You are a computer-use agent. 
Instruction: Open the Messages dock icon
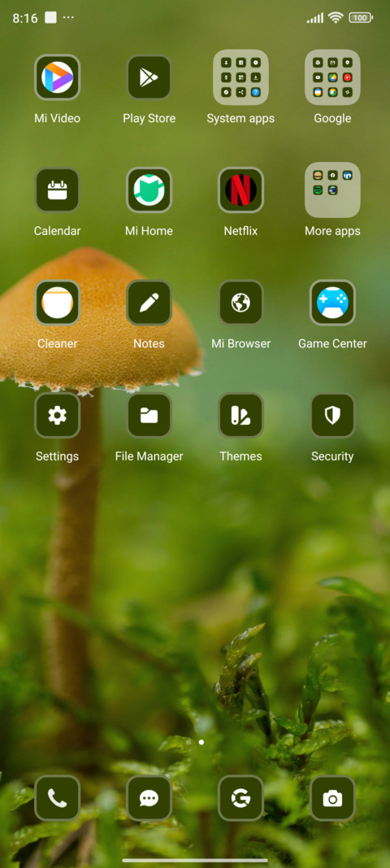click(149, 798)
